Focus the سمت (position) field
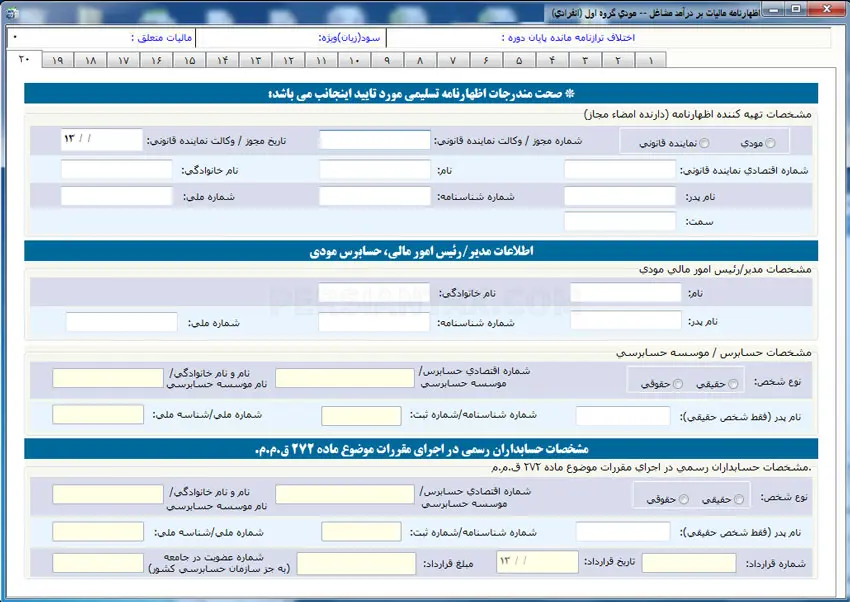 pos(620,221)
